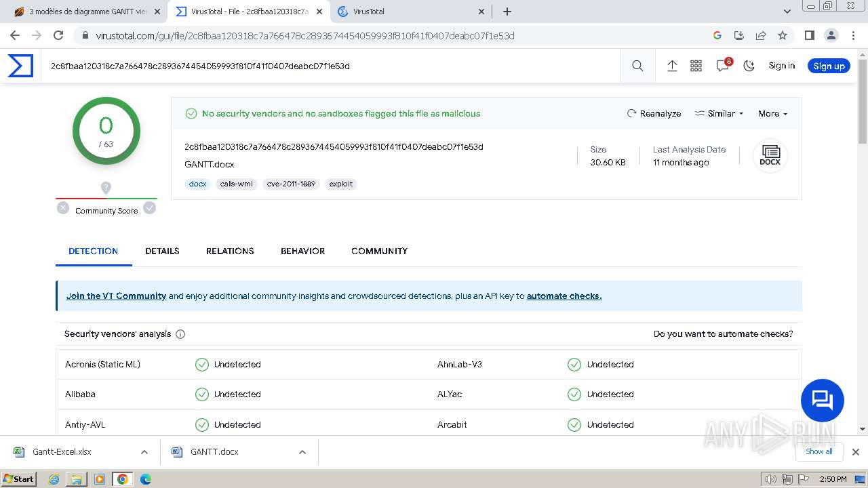Click the search magnifier icon

coord(637,66)
